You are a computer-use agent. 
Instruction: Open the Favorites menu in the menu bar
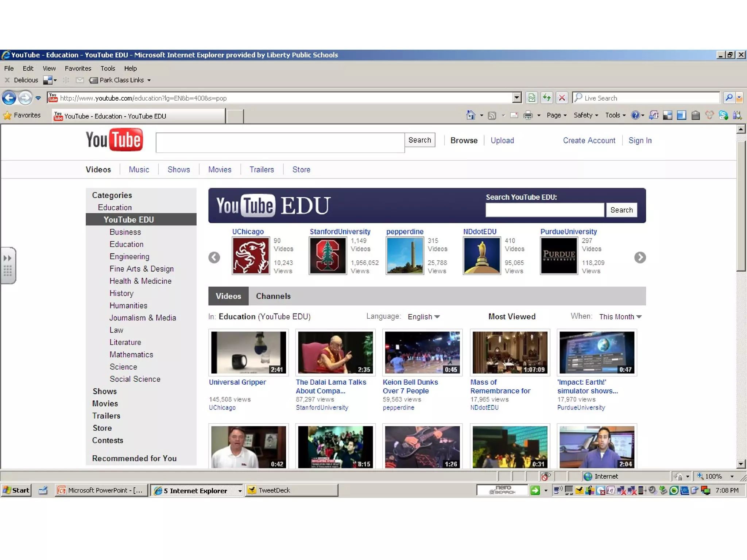[78, 68]
